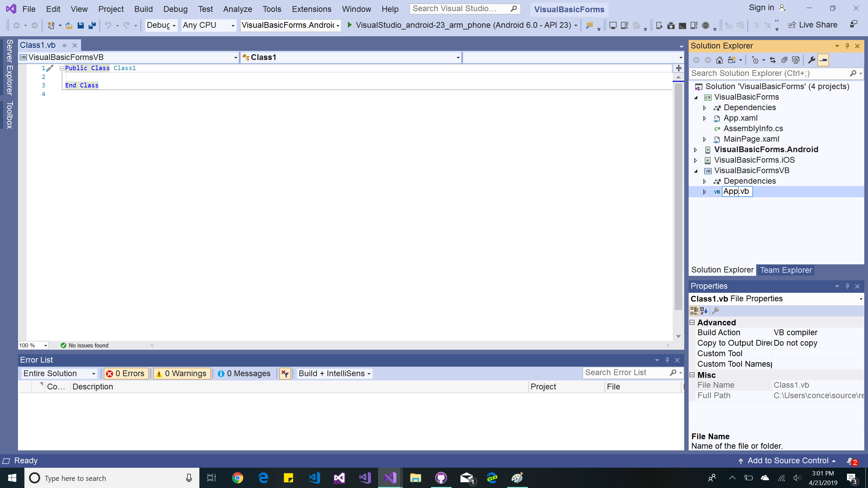The height and width of the screenshot is (488, 868).
Task: Toggle the 0 Errors filter
Action: 126,373
